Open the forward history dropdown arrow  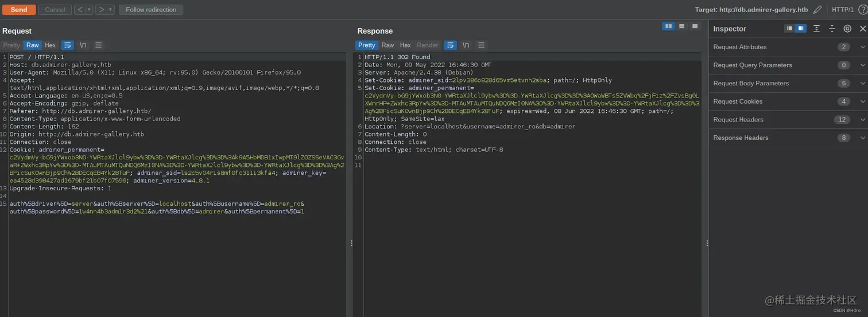[x=111, y=10]
